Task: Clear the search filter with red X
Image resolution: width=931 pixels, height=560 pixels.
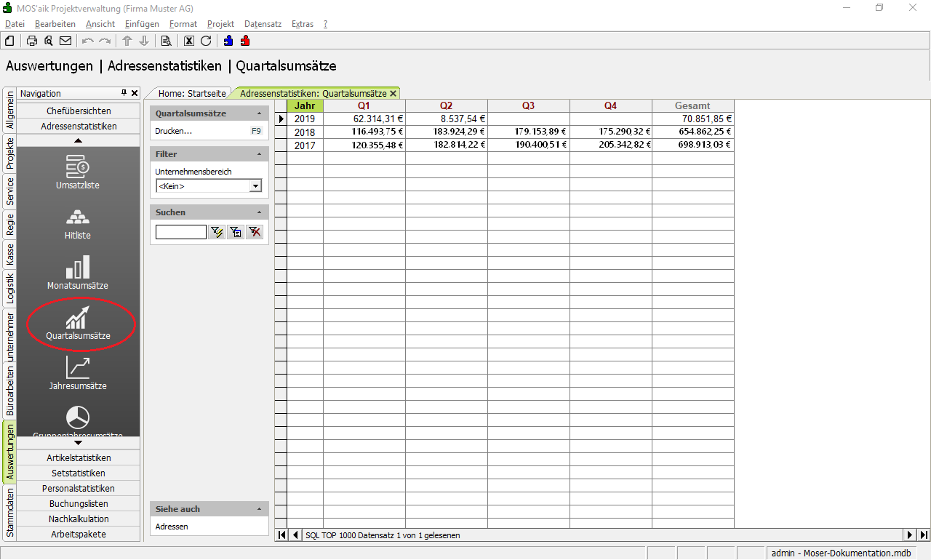Action: pyautogui.click(x=254, y=232)
